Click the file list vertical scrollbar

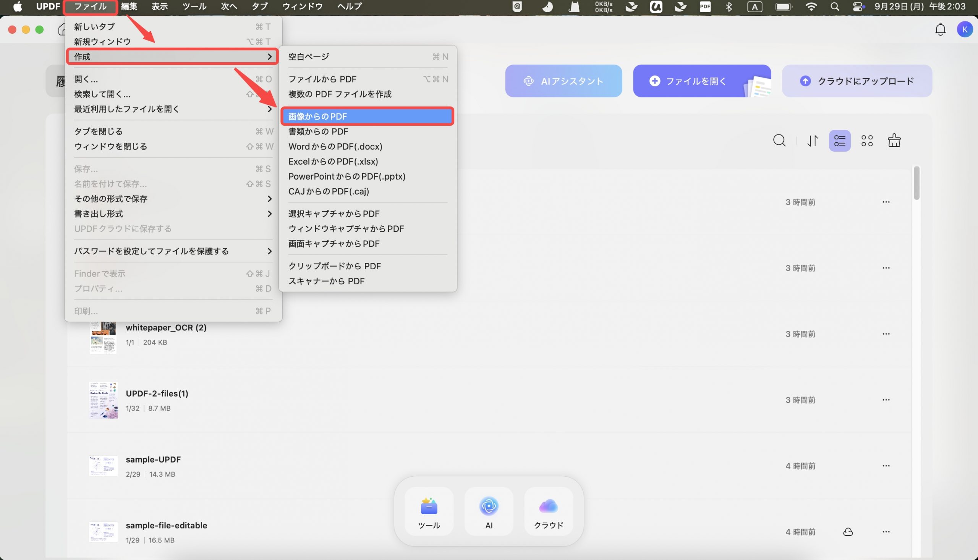[x=917, y=183]
